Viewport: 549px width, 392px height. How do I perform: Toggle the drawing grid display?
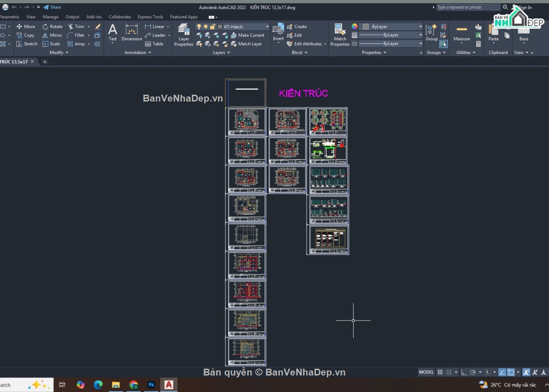pyautogui.click(x=440, y=372)
